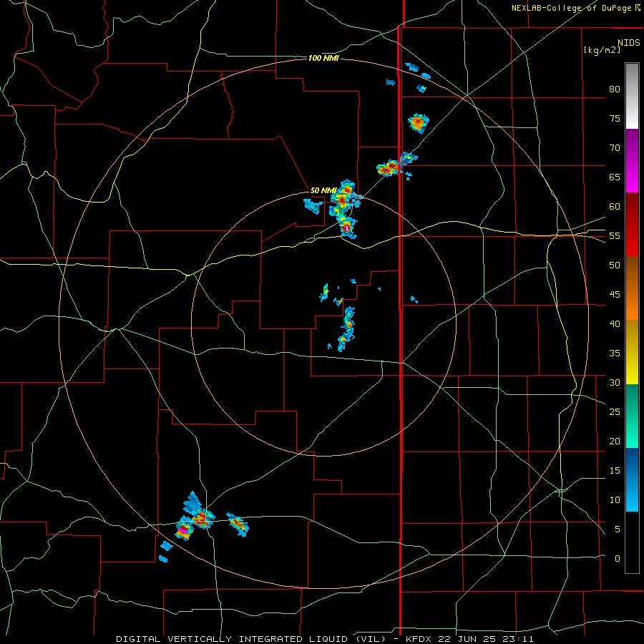Click the elongated north-south echo east of radar center
Viewport: 644px width, 644px height.
click(x=347, y=328)
